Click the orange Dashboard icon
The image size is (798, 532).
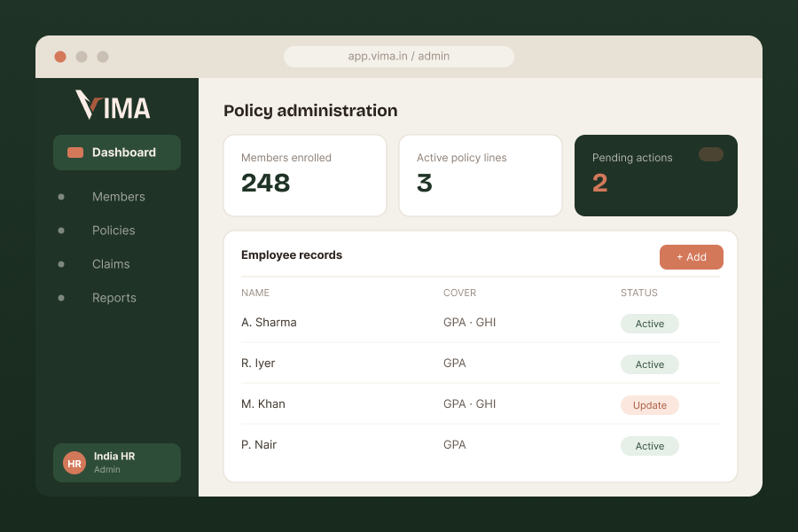point(75,153)
